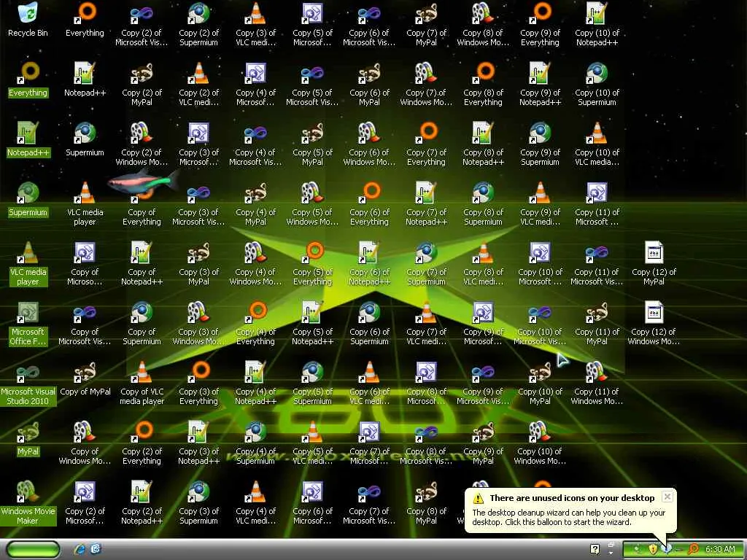The width and height of the screenshot is (747, 560).
Task: Click balloon text to start desktop cleanup wizard
Action: pos(568,517)
